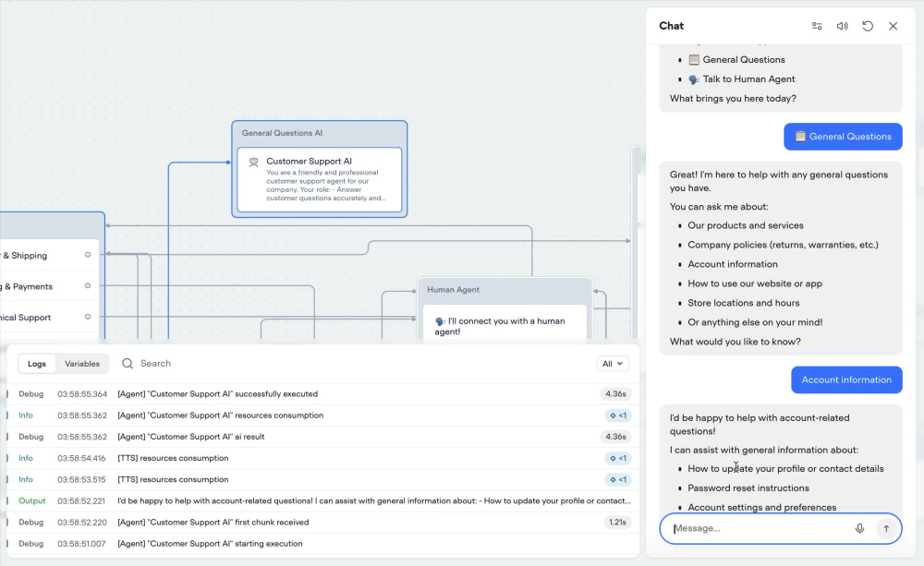Click the General Questions chat bubble
This screenshot has height=566, width=924.
pyautogui.click(x=843, y=137)
